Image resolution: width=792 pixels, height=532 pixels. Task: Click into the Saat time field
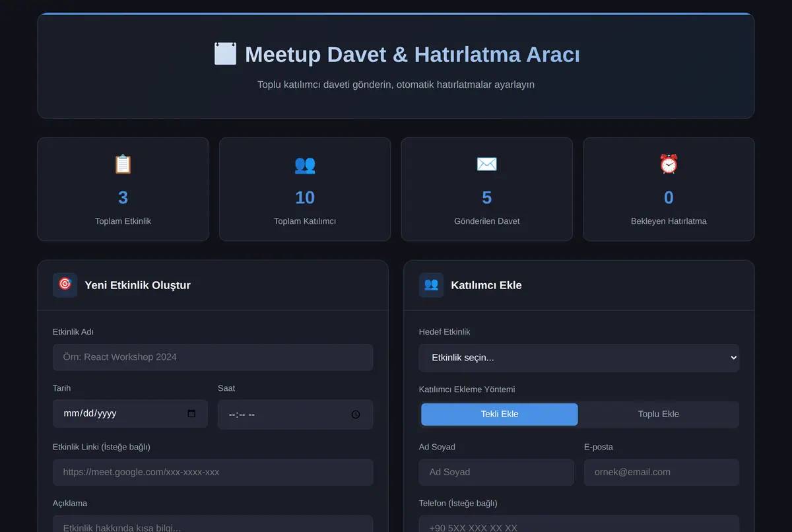point(295,415)
